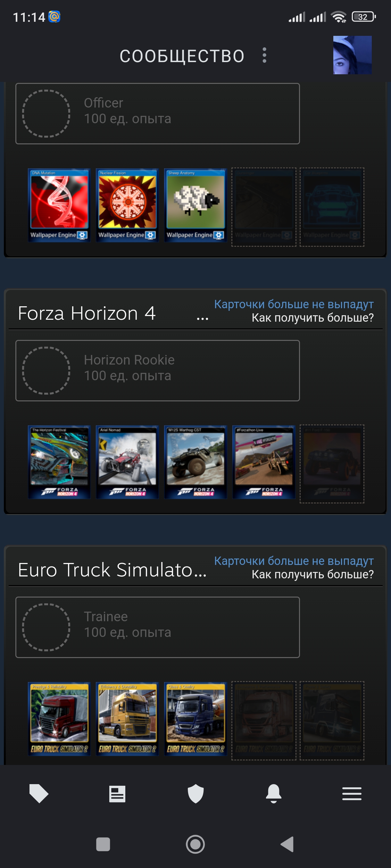391x868 pixels.
Task: Expand the ellipsis beside Forza Horizon 4
Action: coord(203,317)
